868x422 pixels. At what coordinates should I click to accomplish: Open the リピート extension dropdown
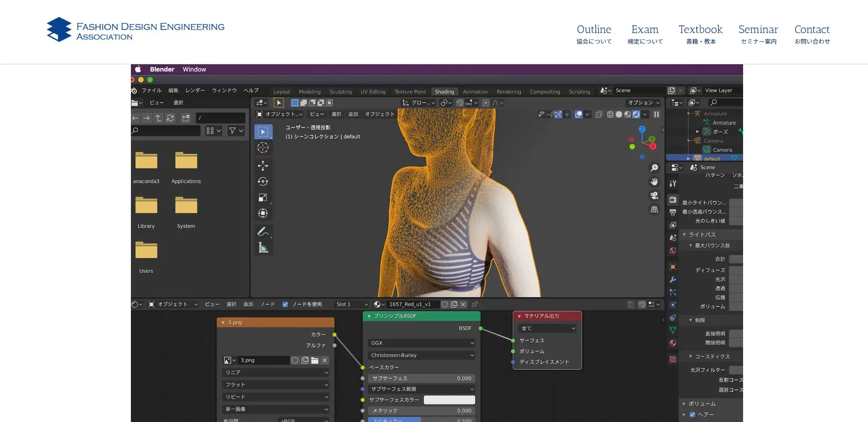[x=276, y=397]
